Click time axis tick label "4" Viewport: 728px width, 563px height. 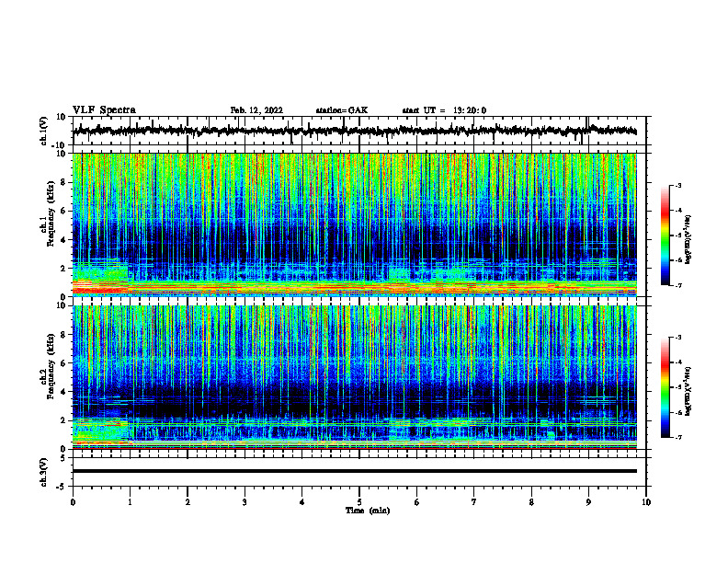302,502
